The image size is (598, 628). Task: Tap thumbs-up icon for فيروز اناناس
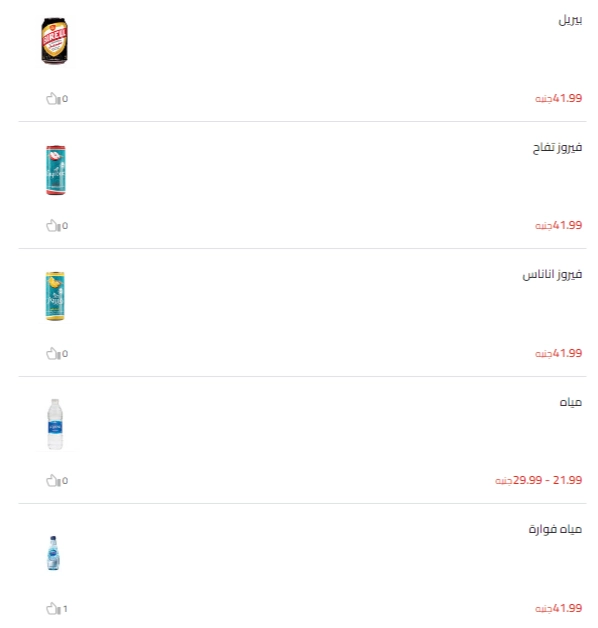(53, 354)
